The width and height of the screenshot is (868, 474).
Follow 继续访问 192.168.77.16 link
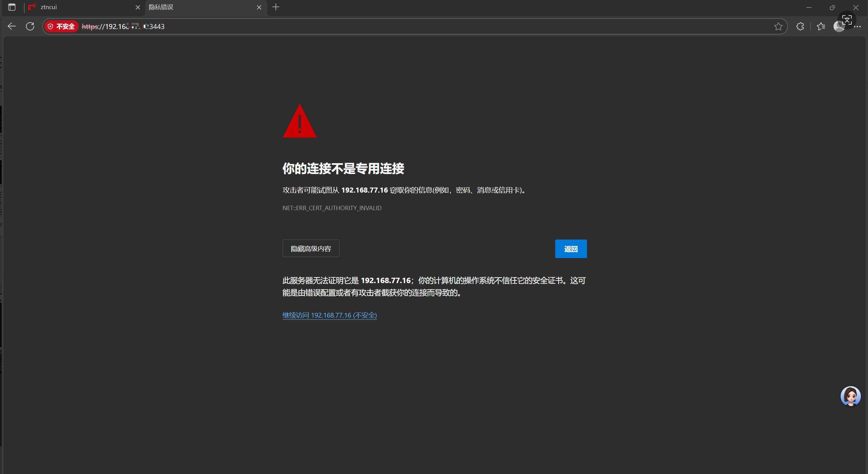click(x=329, y=315)
